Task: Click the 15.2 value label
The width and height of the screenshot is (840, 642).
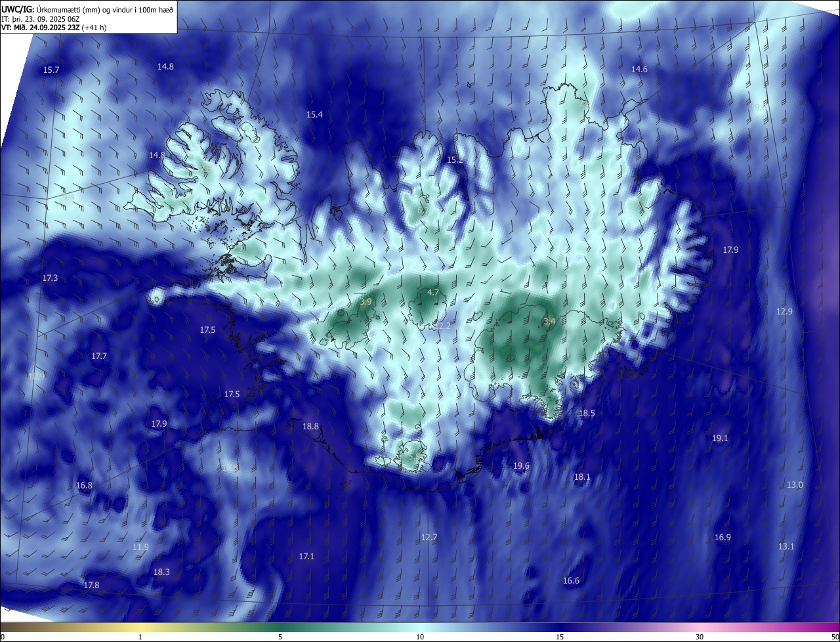Action: click(455, 160)
